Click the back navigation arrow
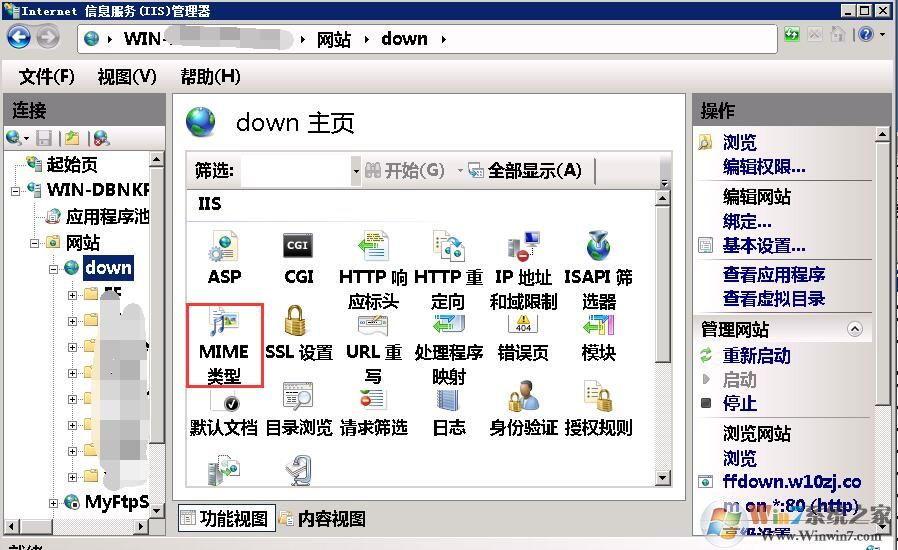 click(19, 38)
